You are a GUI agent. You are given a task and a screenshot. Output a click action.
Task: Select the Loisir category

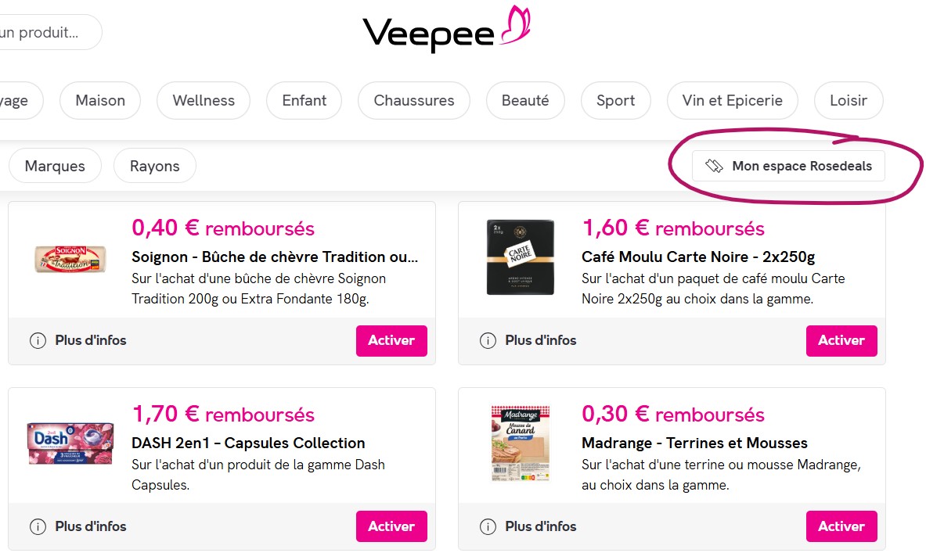pos(849,100)
